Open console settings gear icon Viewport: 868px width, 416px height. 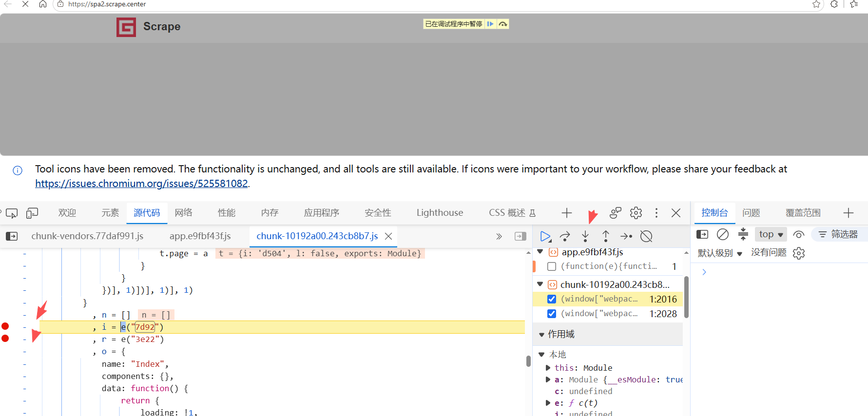point(799,253)
